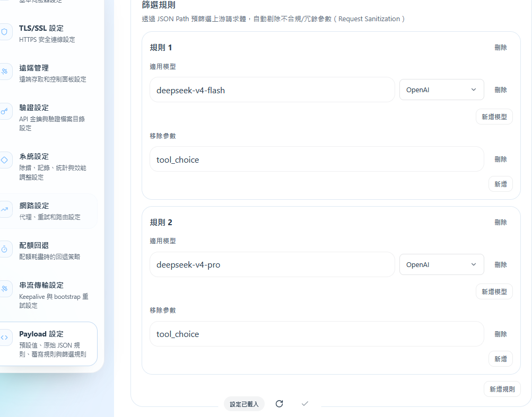
Task: Open TLS/SSL 設定 section
Action: pos(48,33)
